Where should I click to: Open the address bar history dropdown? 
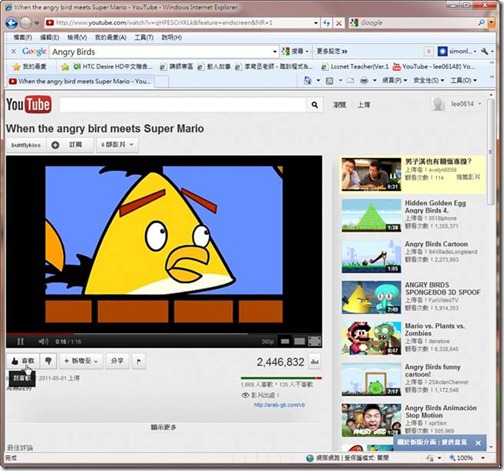tap(316, 23)
